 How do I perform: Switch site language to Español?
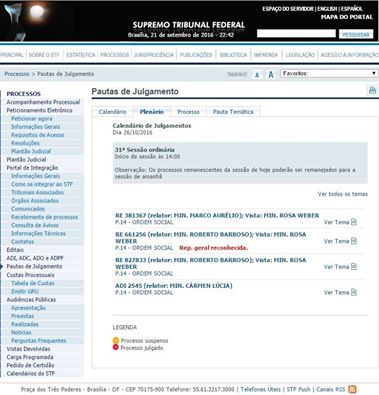click(x=352, y=9)
